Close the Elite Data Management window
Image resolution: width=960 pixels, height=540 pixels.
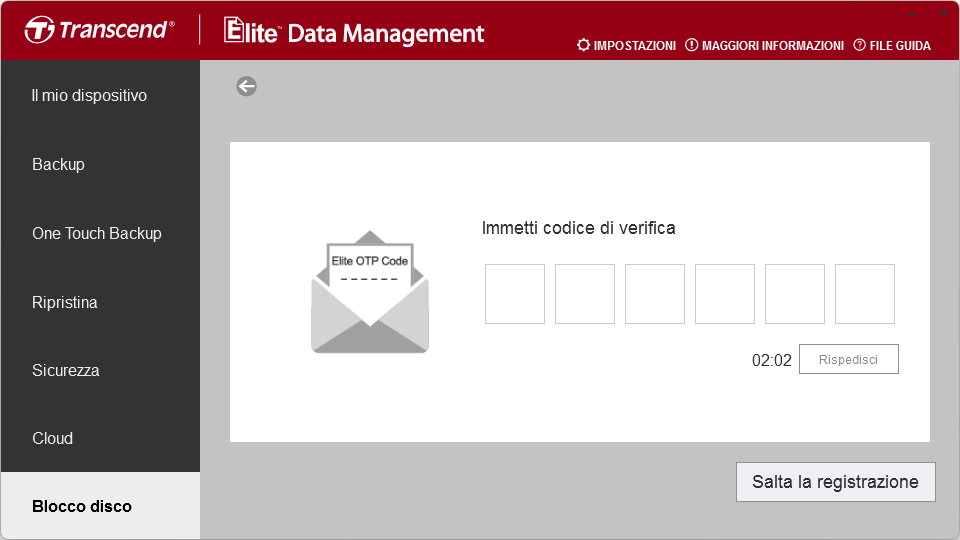pos(943,12)
